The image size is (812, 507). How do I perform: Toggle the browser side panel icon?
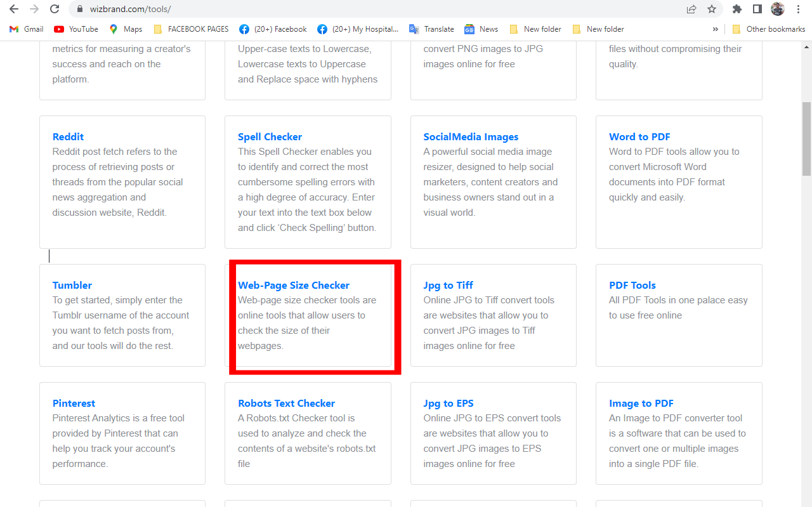point(757,9)
